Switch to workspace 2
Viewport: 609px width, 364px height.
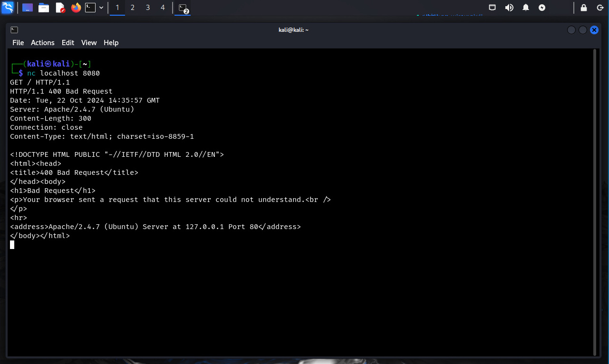click(133, 8)
